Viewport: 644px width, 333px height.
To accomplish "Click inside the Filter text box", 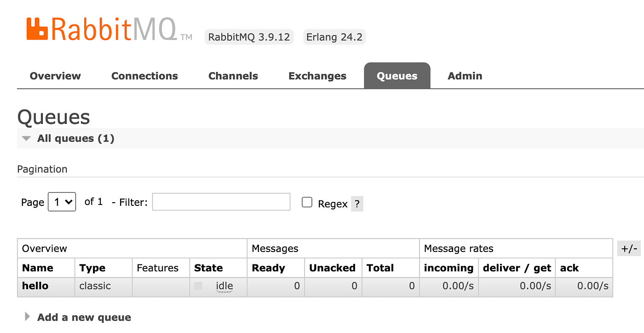I will point(221,202).
